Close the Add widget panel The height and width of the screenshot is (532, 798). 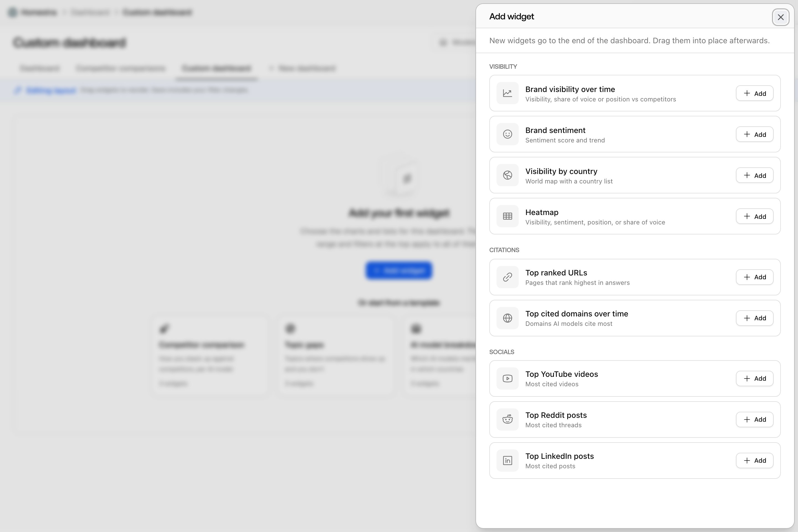[x=780, y=17]
